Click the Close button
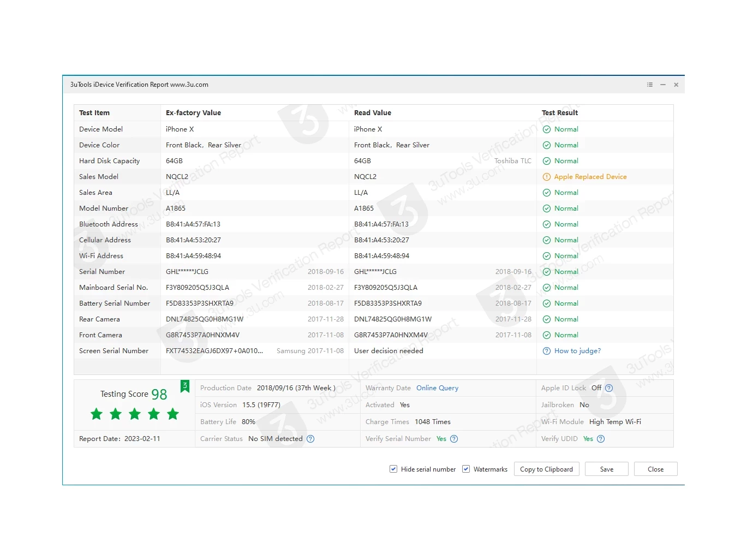The image size is (747, 560). (655, 469)
